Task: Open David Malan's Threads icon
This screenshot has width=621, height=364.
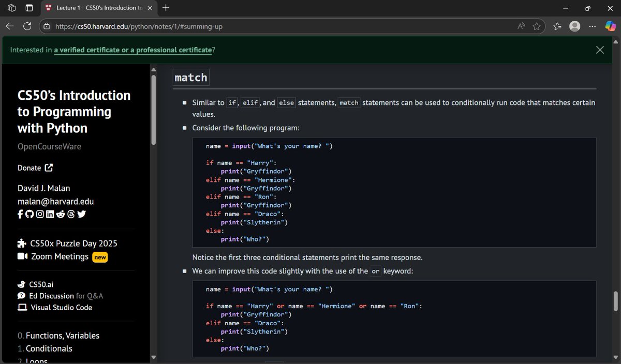Action: [71, 215]
